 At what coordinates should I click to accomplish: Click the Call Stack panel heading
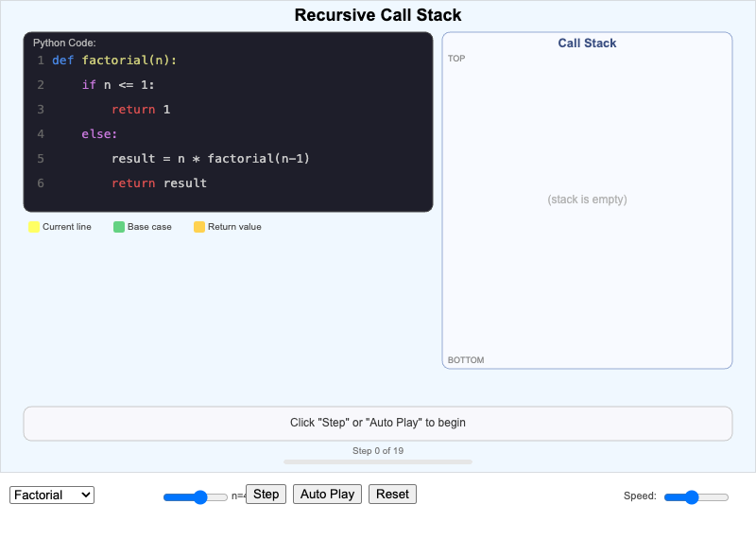coord(587,43)
